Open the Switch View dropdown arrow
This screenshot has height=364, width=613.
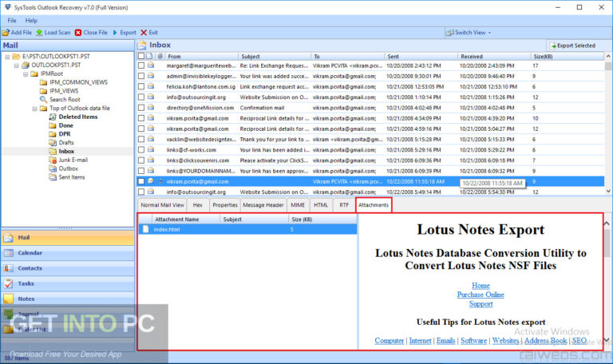489,33
